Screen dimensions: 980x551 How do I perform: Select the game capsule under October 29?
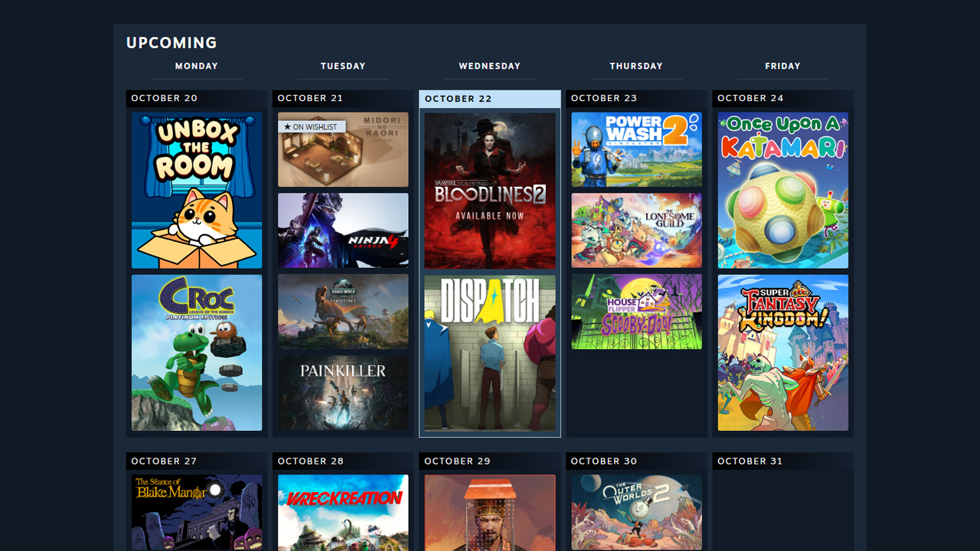pos(490,511)
